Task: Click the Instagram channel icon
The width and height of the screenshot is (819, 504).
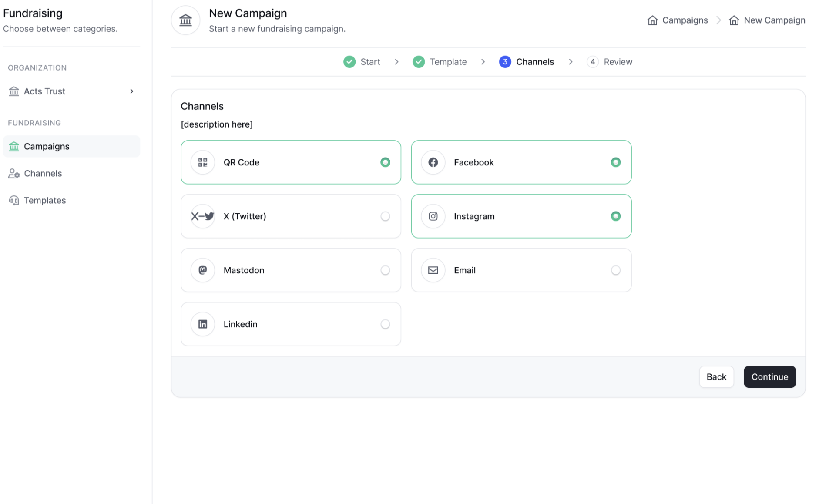Action: click(433, 216)
